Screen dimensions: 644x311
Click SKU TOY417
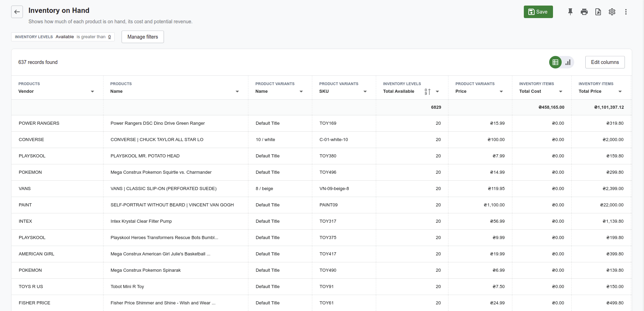[328, 254]
